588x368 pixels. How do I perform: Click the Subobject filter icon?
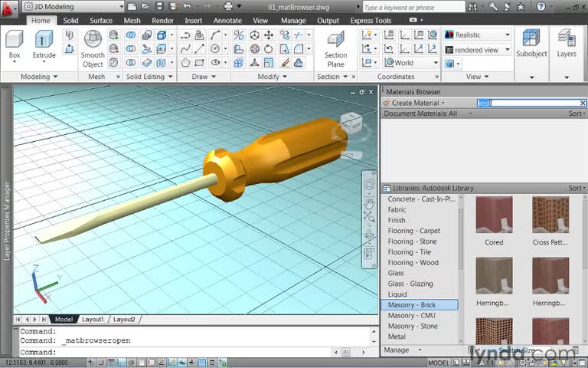pos(531,43)
